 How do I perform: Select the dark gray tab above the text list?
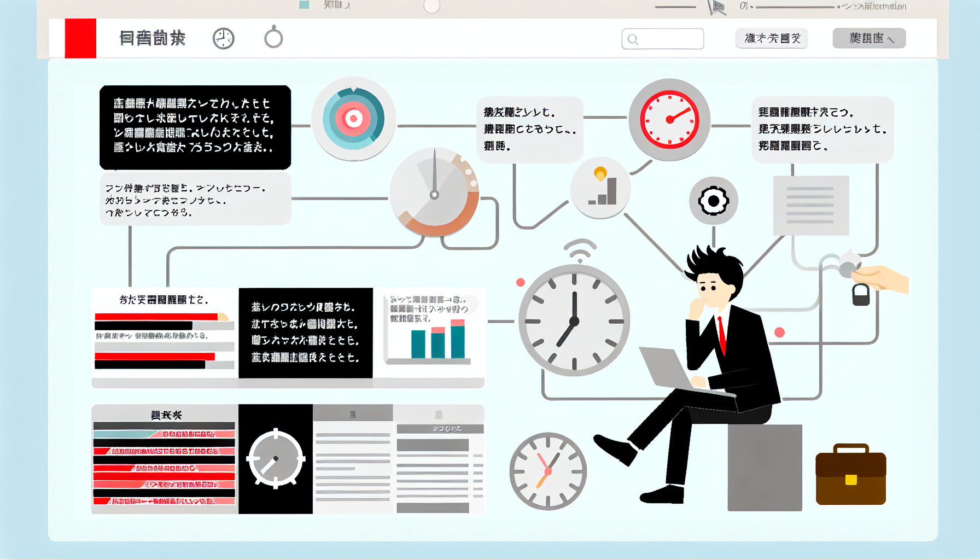coord(353,413)
